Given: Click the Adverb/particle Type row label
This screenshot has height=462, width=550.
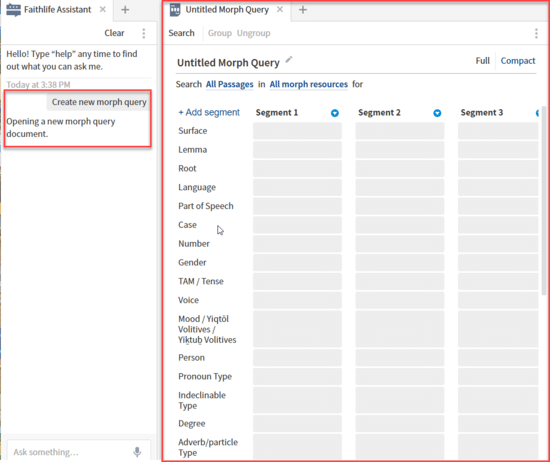Looking at the screenshot, I should pos(208,447).
